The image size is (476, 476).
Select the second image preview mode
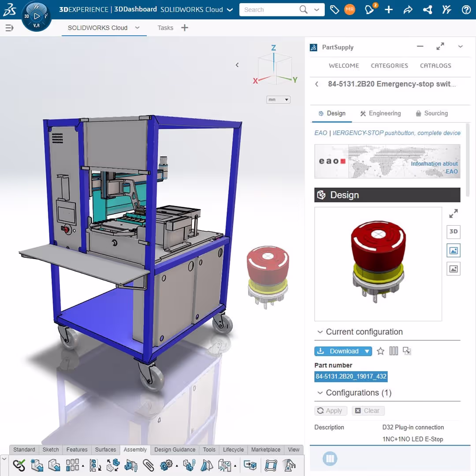(453, 269)
